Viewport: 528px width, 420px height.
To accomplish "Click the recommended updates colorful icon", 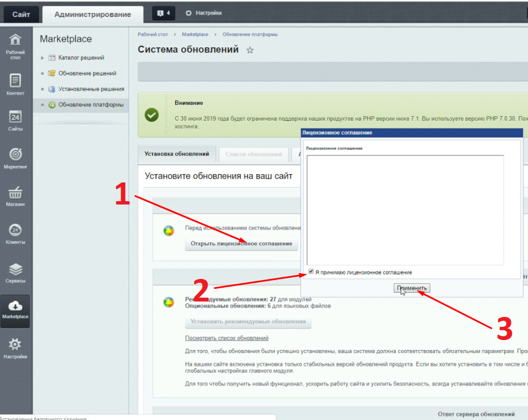I will (x=169, y=302).
